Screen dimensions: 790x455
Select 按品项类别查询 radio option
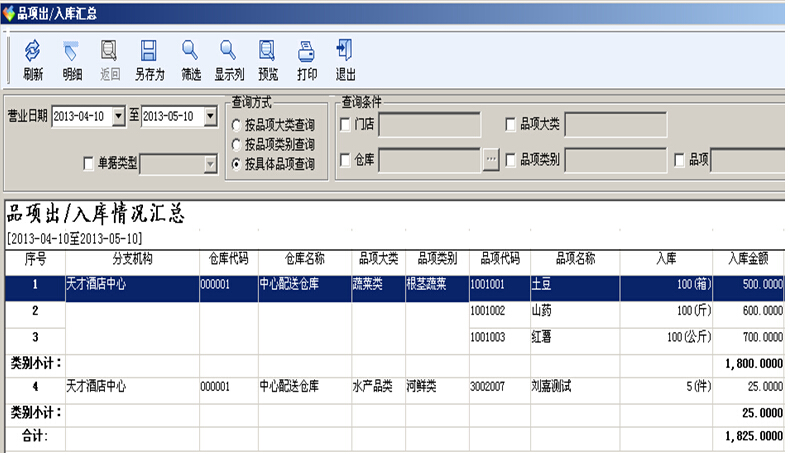point(237,145)
